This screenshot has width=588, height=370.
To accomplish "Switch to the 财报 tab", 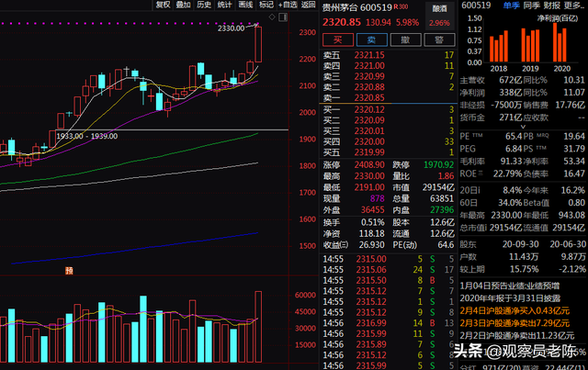I will 551,6.
